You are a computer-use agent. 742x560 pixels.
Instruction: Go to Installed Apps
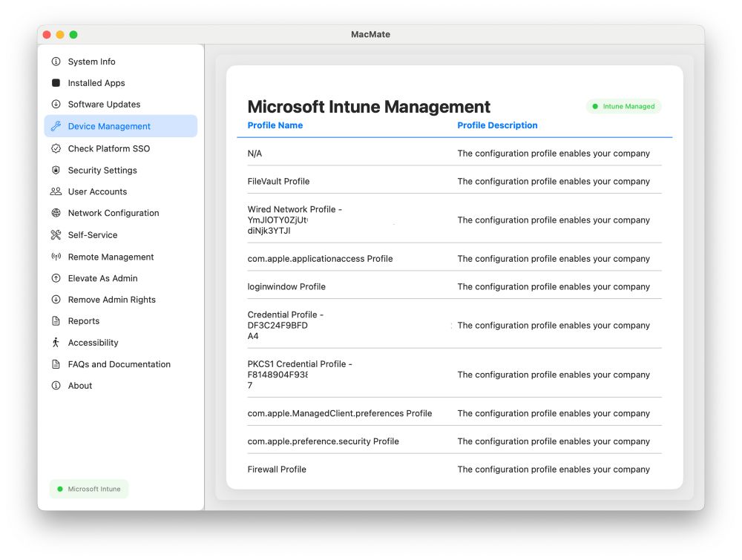121,83
